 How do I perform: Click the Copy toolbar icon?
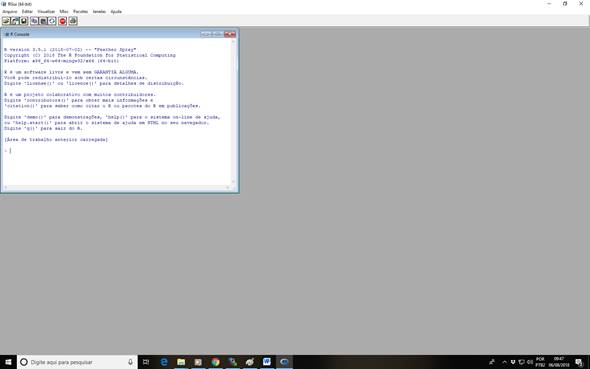[x=34, y=21]
